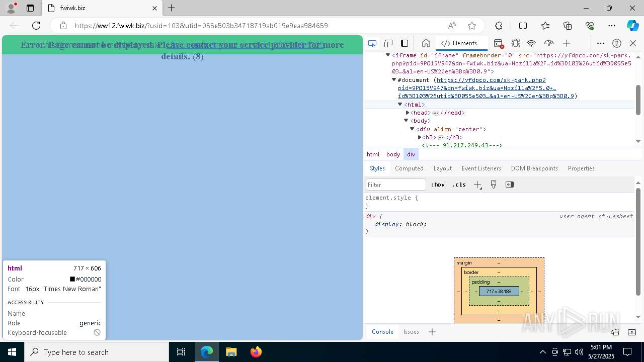Open the Issues drawer tab
Screen dimensions: 644x362
tap(411, 332)
